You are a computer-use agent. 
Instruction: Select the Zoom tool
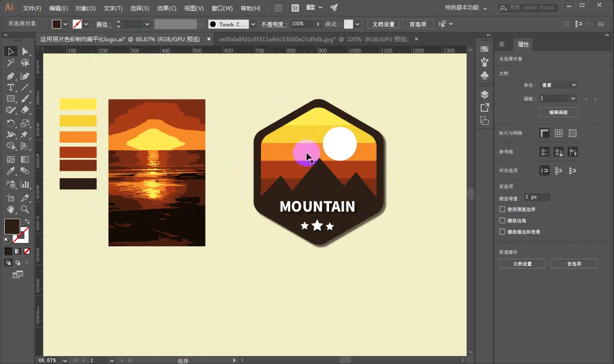(25, 209)
